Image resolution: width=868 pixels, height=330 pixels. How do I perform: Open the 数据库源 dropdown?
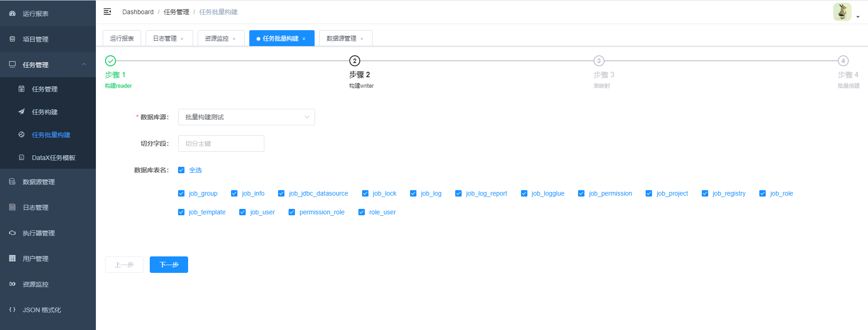coord(247,117)
